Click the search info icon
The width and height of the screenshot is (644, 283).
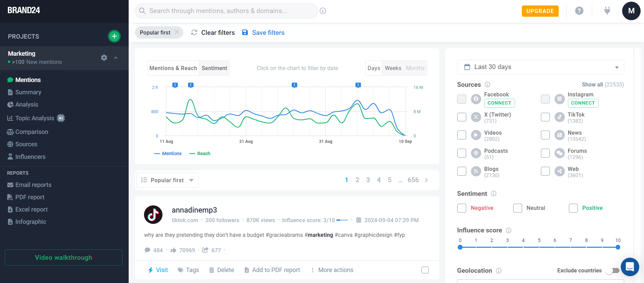pyautogui.click(x=323, y=11)
